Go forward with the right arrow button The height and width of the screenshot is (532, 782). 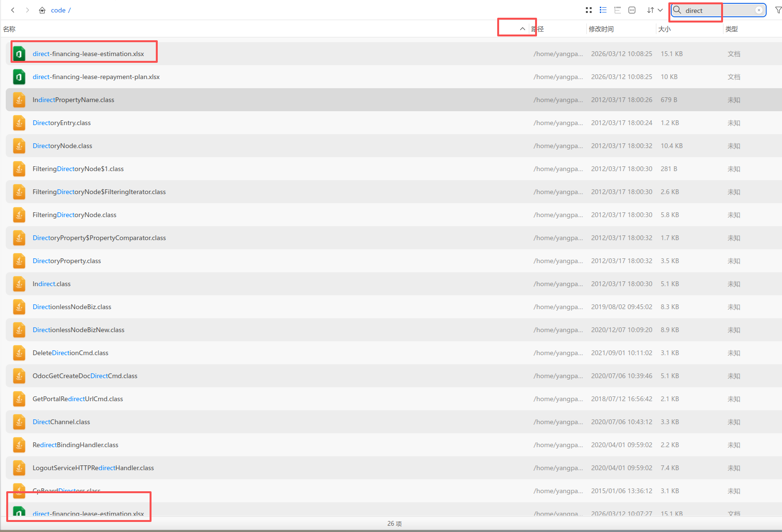(x=28, y=10)
